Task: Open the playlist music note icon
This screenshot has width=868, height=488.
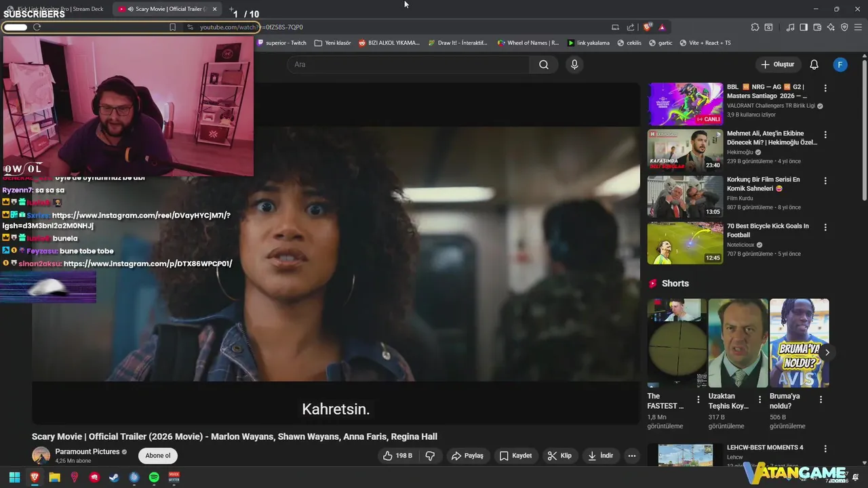Action: pos(790,27)
